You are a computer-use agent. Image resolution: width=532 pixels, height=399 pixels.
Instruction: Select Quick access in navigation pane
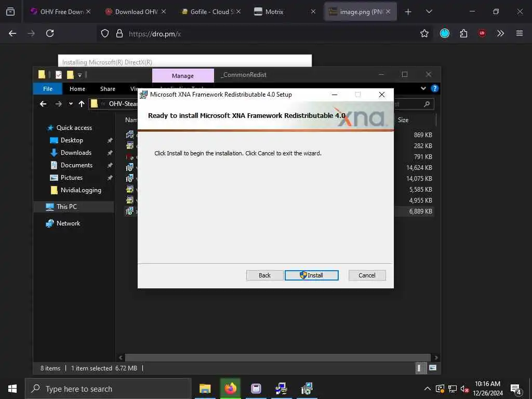(74, 128)
